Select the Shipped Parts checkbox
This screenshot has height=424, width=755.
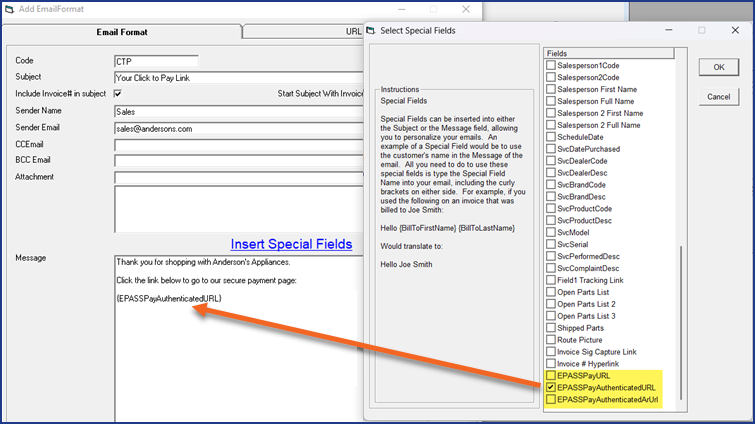551,328
